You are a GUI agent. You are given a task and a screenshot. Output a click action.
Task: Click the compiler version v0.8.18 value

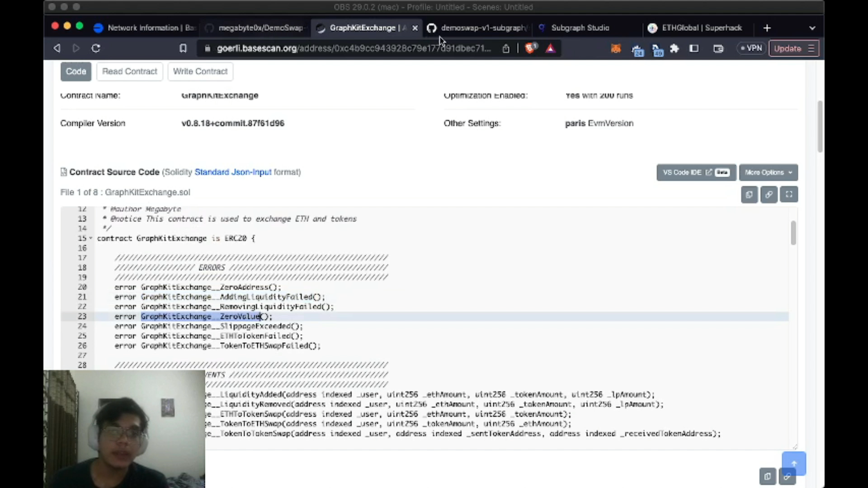click(x=233, y=123)
